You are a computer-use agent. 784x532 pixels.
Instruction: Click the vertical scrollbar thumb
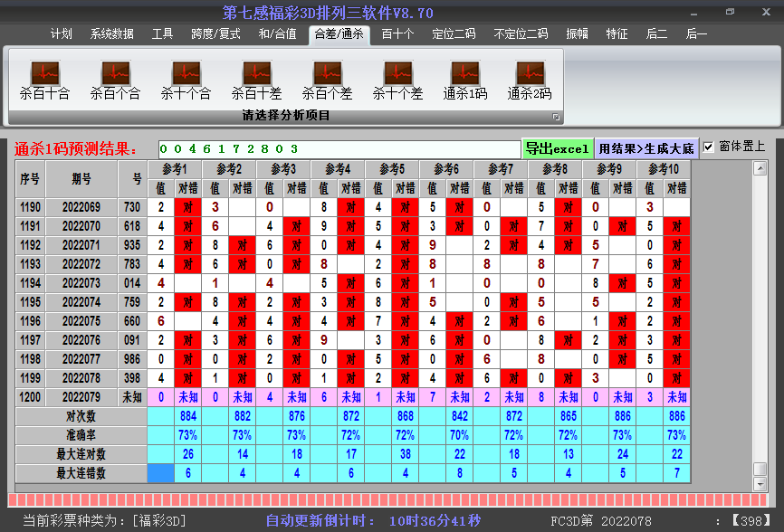760,469
